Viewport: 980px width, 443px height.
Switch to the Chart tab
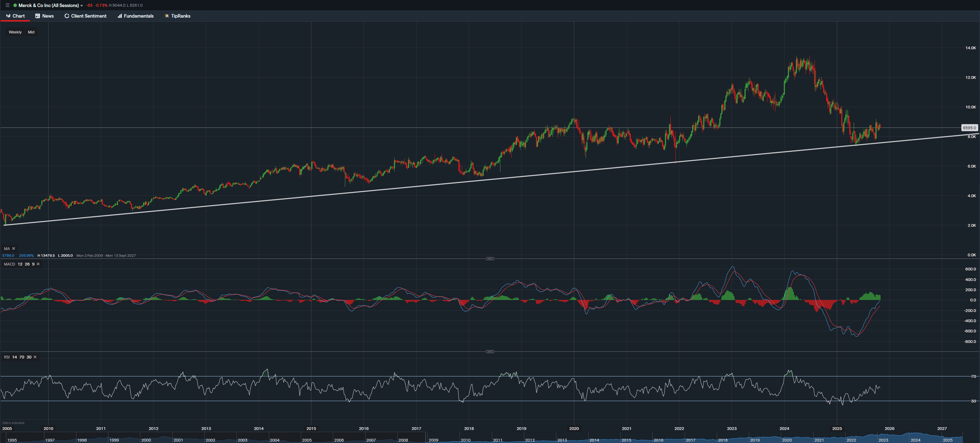pos(15,16)
